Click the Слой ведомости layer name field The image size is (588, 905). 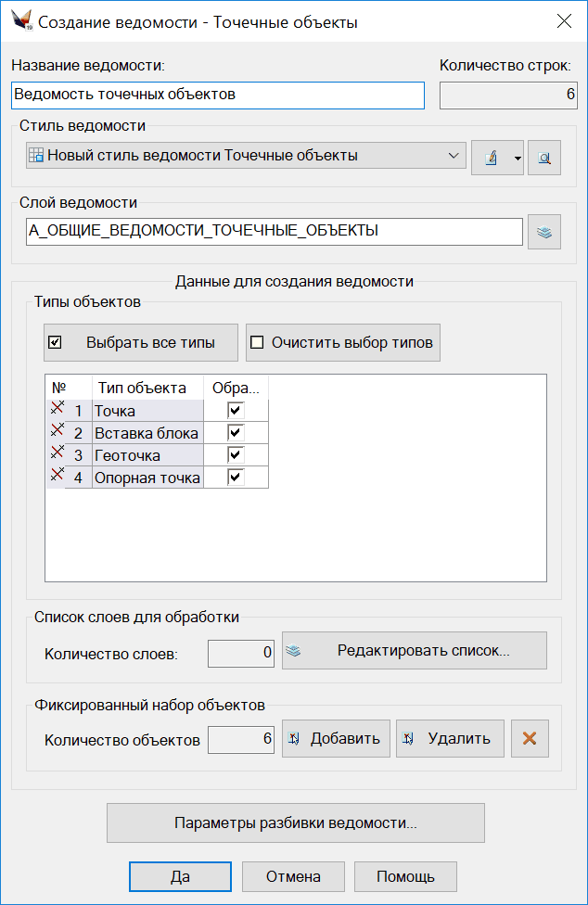pyautogui.click(x=274, y=232)
